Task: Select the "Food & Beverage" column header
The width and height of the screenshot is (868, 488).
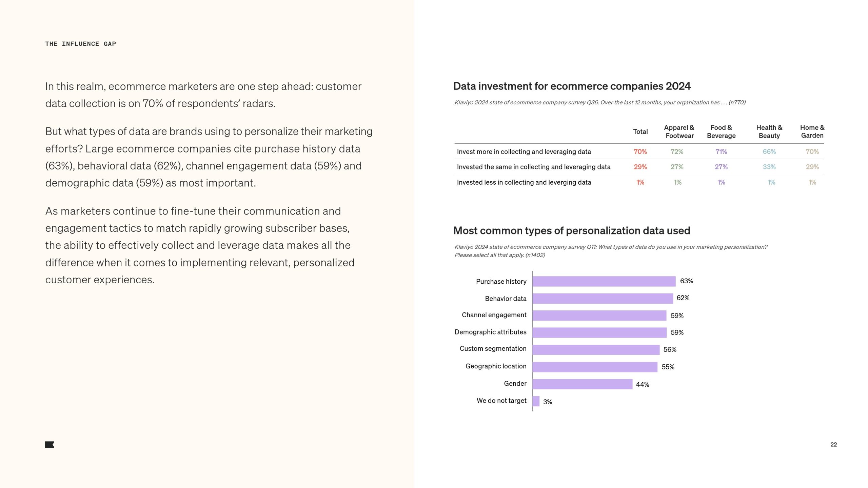Action: coord(721,131)
